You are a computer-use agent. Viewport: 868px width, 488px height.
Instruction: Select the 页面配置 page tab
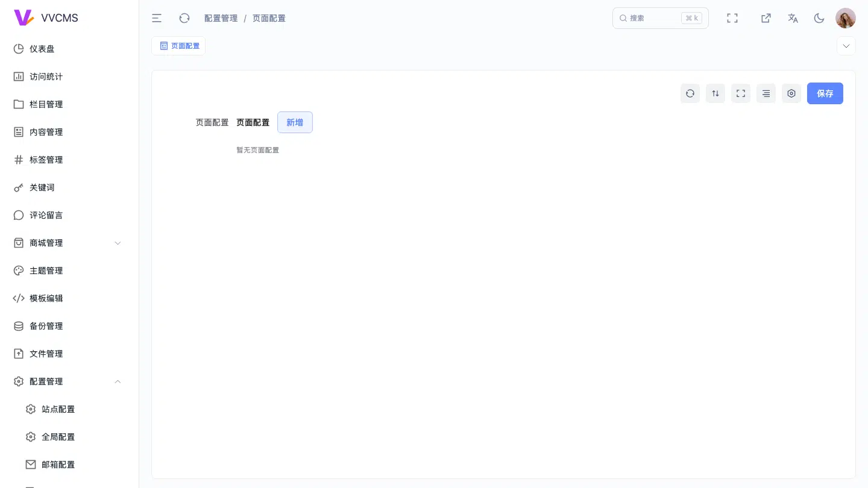(x=178, y=46)
